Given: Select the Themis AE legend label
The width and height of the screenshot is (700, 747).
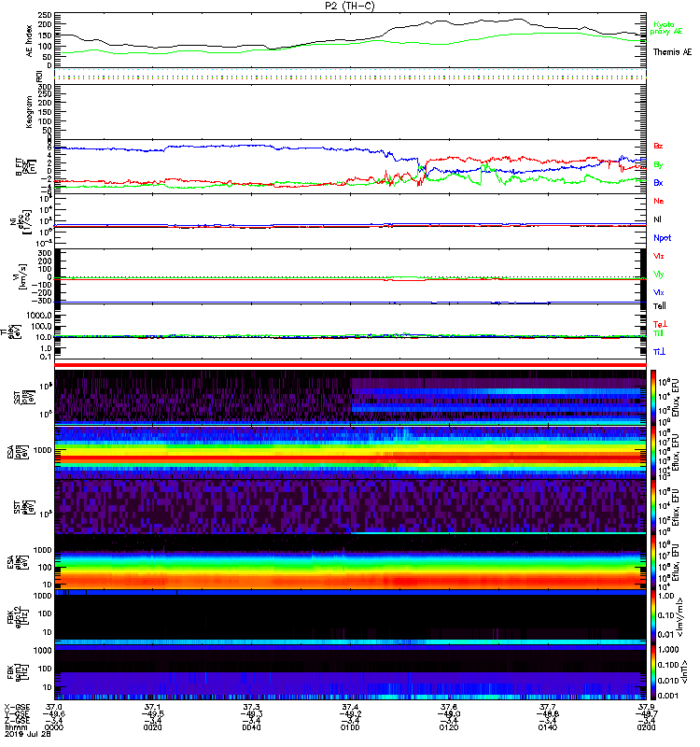Looking at the screenshot, I should tap(672, 52).
